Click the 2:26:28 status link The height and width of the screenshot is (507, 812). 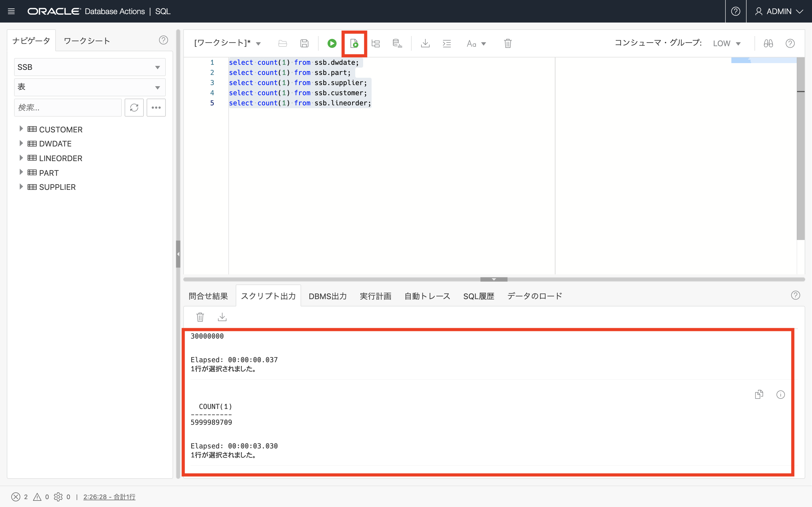(109, 497)
